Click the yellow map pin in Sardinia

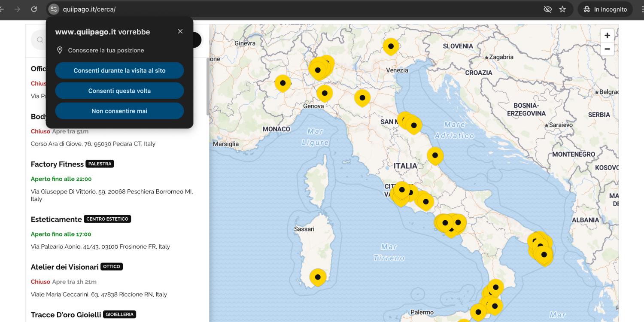[318, 277]
